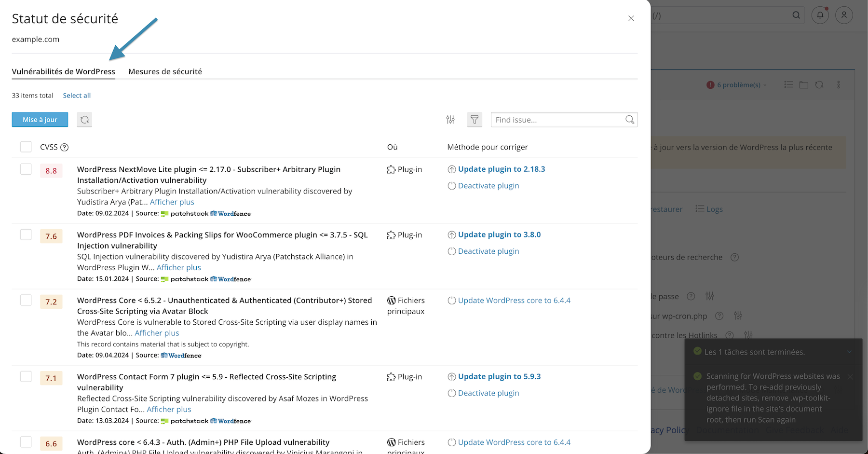868x454 pixels.
Task: Click the magnifier icon in the Find issue field
Action: [x=629, y=119]
